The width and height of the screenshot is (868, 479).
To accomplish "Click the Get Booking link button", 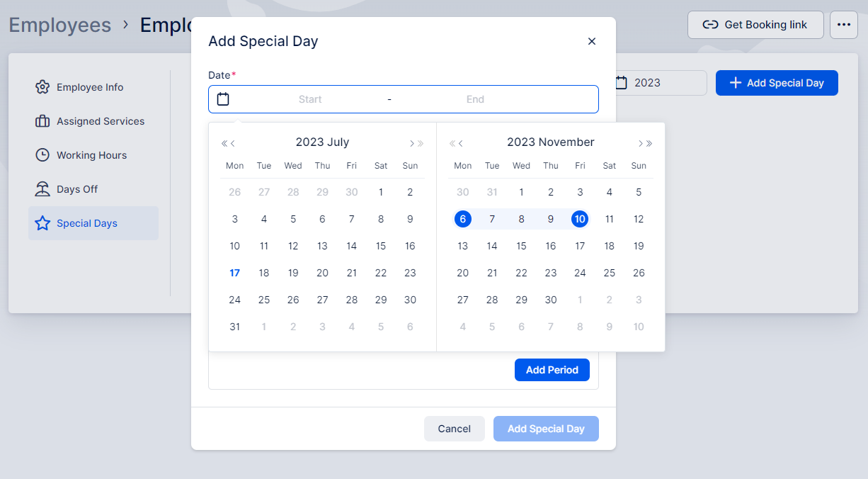I will [x=755, y=25].
